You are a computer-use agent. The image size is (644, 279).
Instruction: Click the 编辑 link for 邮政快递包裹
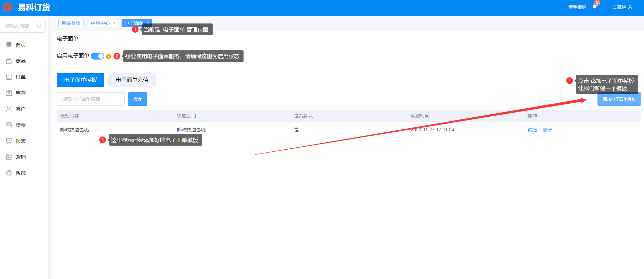[x=532, y=130]
